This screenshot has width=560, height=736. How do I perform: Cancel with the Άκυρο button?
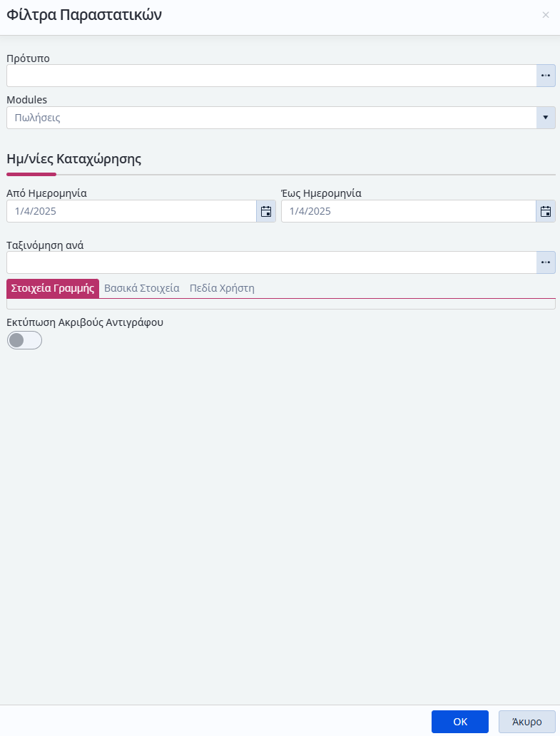point(526,722)
